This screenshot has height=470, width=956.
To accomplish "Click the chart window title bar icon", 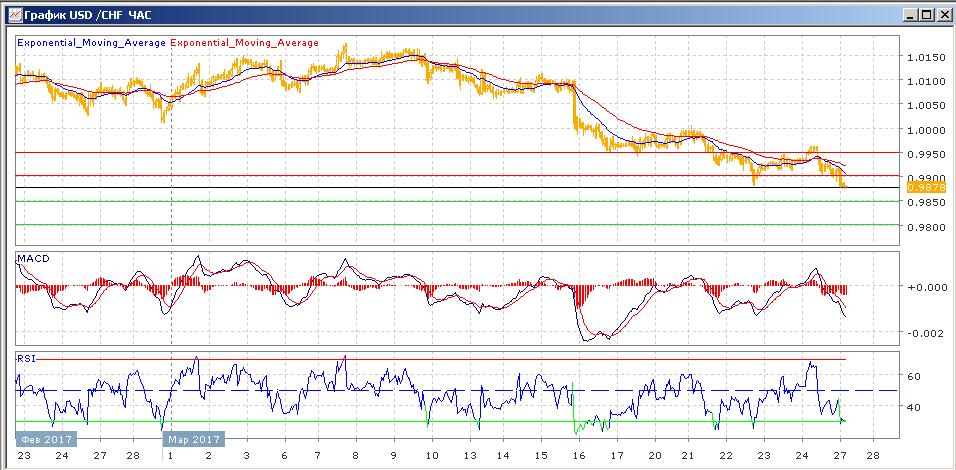I will [x=13, y=13].
